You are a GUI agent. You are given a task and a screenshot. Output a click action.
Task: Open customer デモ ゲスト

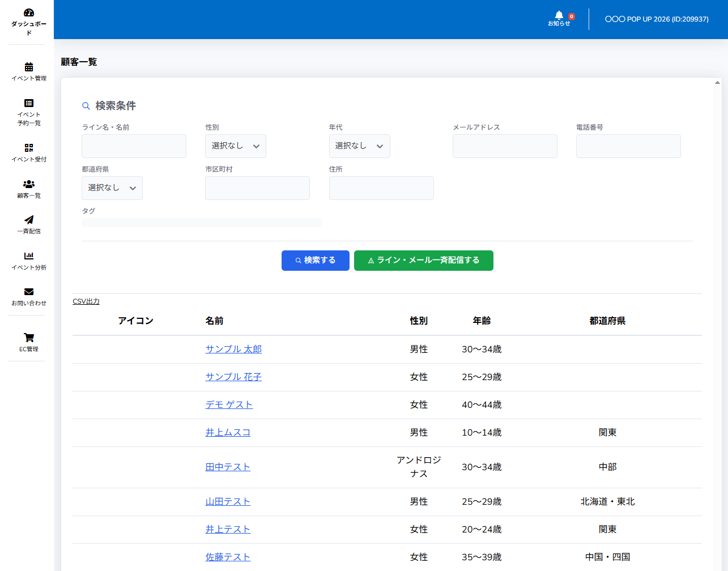[x=229, y=404]
